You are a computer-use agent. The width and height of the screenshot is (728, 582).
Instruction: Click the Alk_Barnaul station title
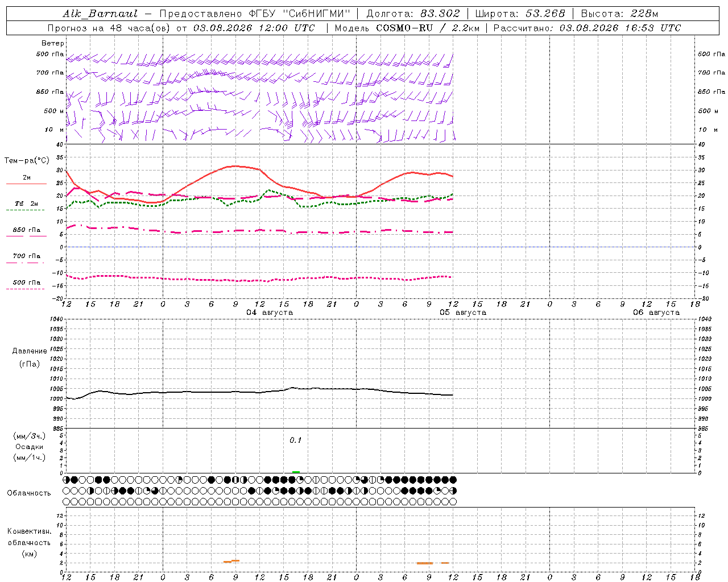point(100,14)
